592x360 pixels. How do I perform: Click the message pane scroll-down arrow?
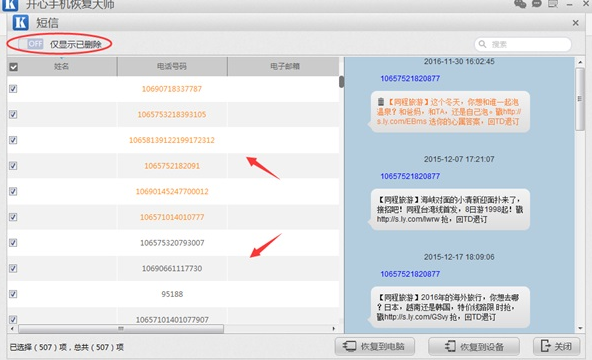580,328
